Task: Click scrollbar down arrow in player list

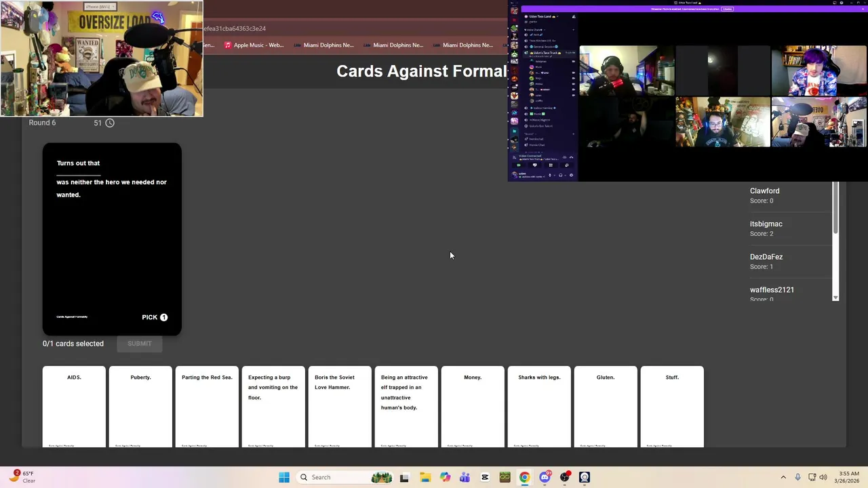Action: 835,298
